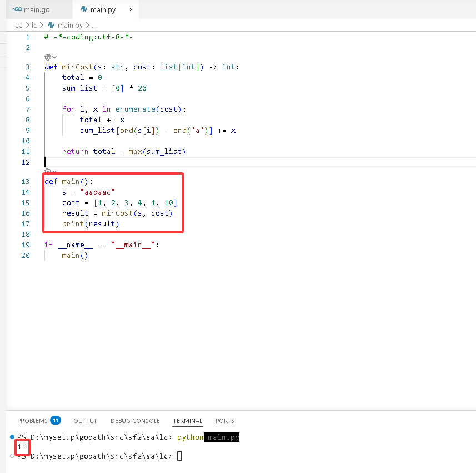Click the blue command-status dot in terminal
This screenshot has width=476, height=473.
tap(12, 437)
